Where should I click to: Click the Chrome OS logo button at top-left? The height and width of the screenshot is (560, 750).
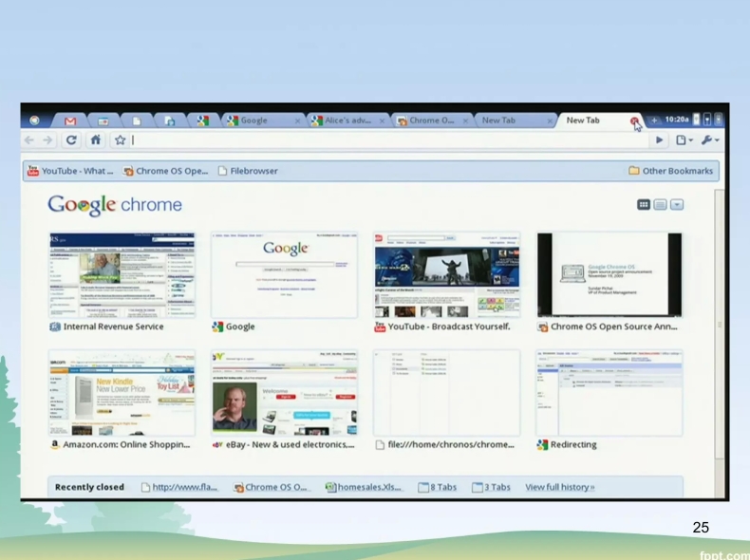pos(35,121)
